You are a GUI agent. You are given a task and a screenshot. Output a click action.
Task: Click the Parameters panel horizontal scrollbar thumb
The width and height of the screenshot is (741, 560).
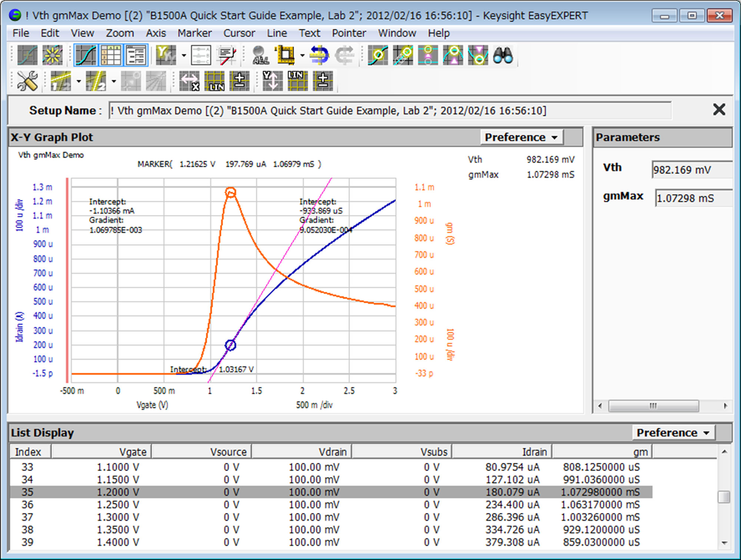tap(653, 406)
